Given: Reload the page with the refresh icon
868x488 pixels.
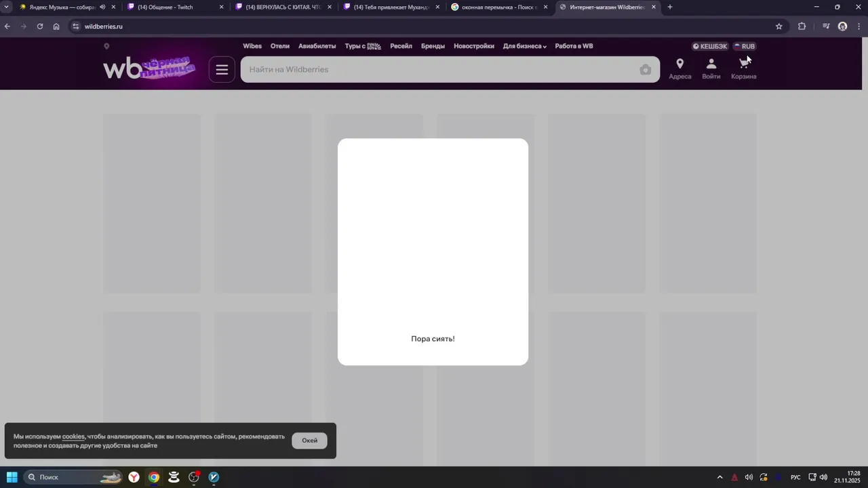Looking at the screenshot, I should point(40,26).
